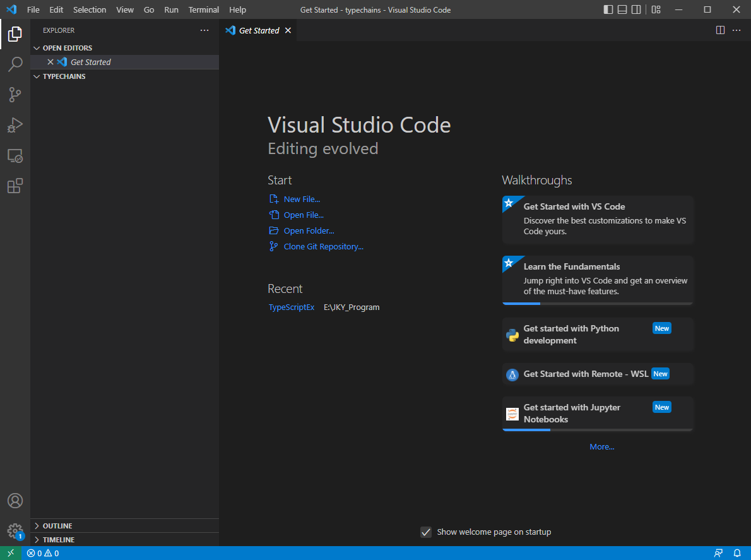The height and width of the screenshot is (560, 751).
Task: Open notifications bell in status bar
Action: point(737,553)
